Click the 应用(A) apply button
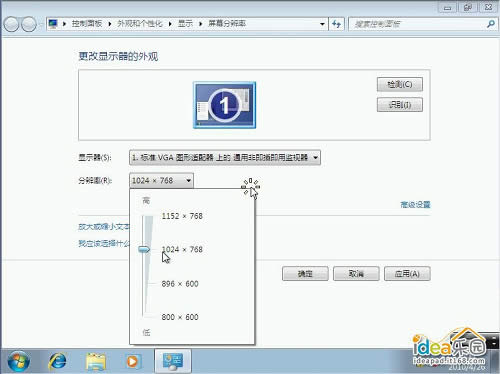 [x=407, y=274]
